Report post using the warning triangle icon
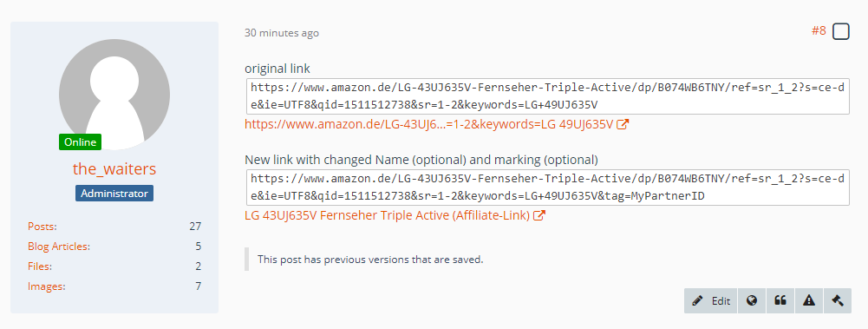Viewport: 868px width, 329px height. tap(809, 300)
